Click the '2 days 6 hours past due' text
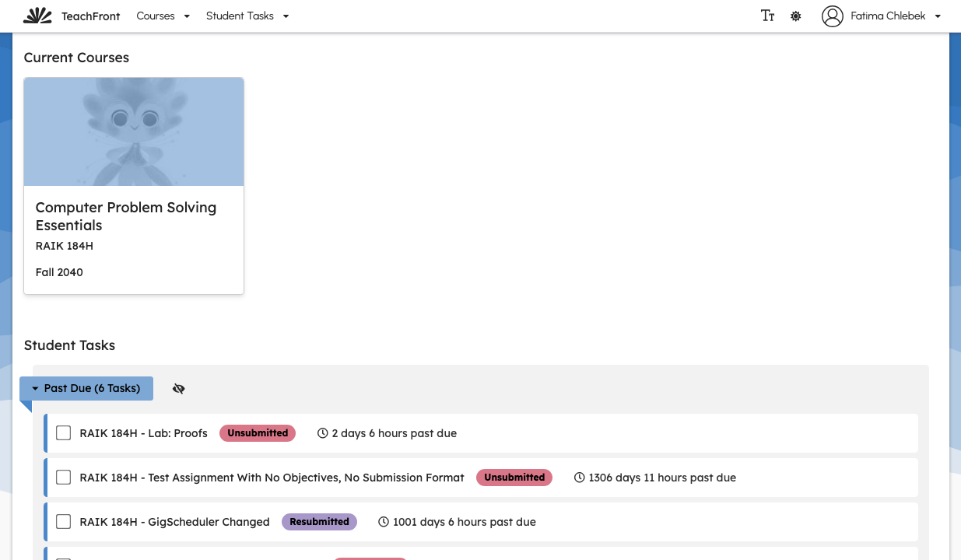Screen dimensions: 961x560 395,433
